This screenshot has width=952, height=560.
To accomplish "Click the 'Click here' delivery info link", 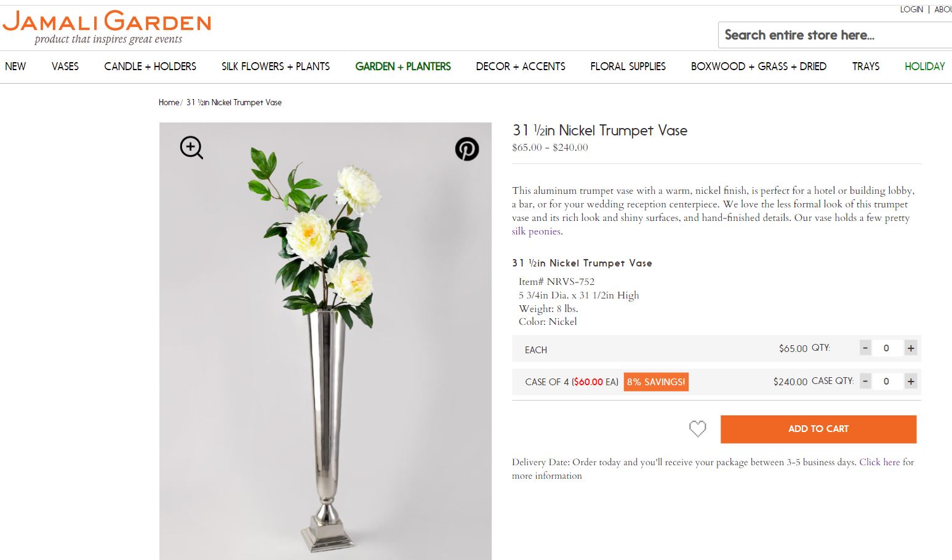I will [x=879, y=462].
